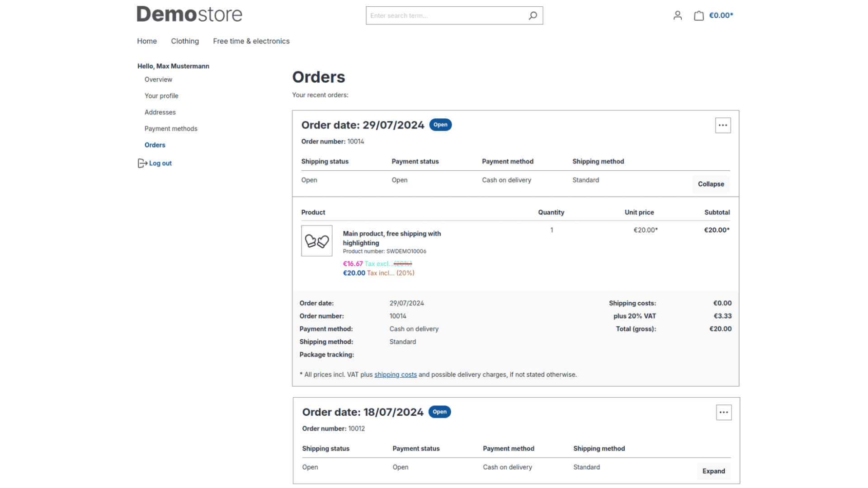Open the shopping cart icon

tap(699, 15)
